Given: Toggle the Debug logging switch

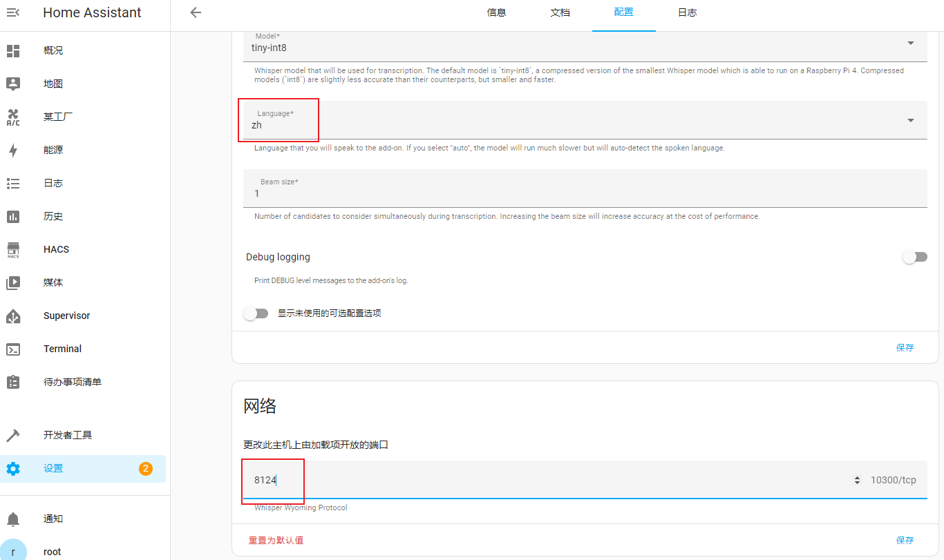Looking at the screenshot, I should tap(915, 257).
